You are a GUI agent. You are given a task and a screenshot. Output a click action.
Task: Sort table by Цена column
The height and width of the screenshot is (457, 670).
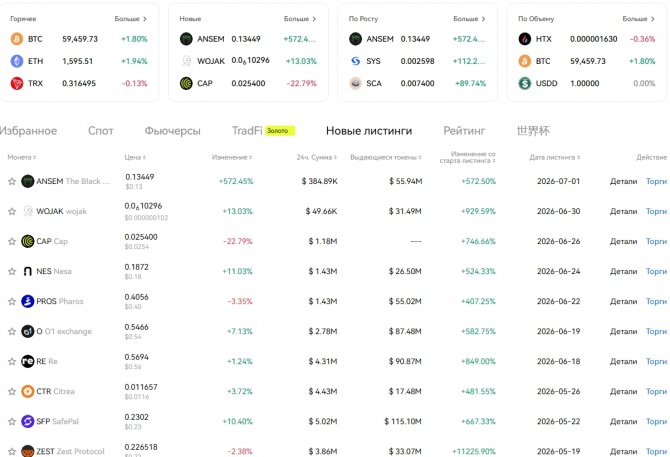pyautogui.click(x=135, y=157)
